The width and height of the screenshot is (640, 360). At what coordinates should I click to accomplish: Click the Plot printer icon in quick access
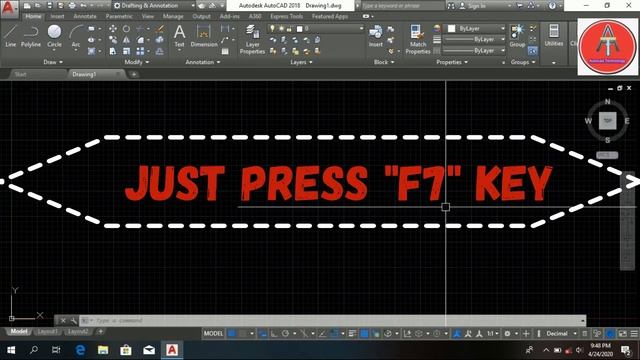pyautogui.click(x=72, y=6)
